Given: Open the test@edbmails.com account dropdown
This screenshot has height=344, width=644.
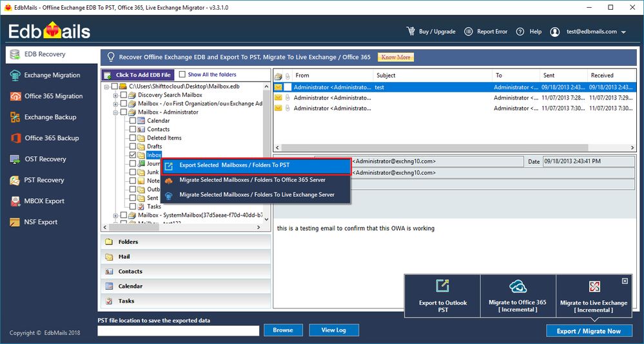Looking at the screenshot, I should 623,32.
